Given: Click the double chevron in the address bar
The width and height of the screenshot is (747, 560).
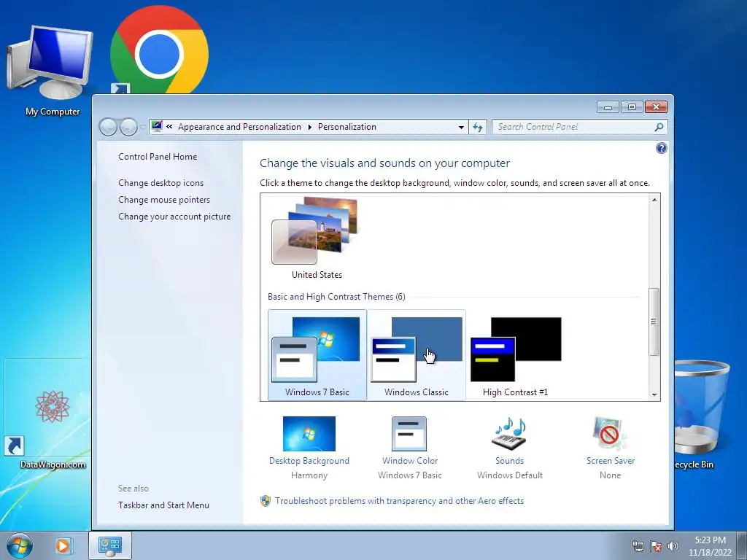Looking at the screenshot, I should tap(169, 127).
